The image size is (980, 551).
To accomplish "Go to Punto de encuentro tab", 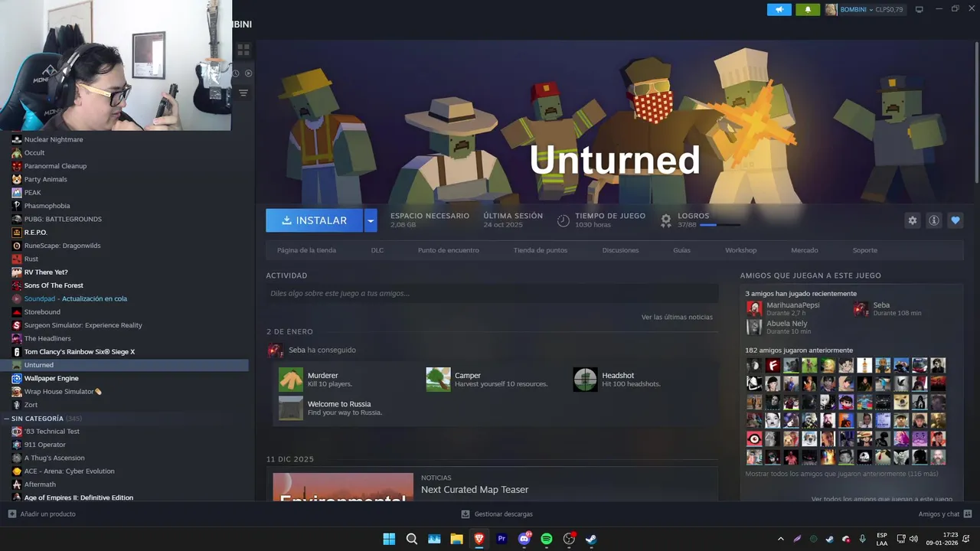I will (x=448, y=250).
